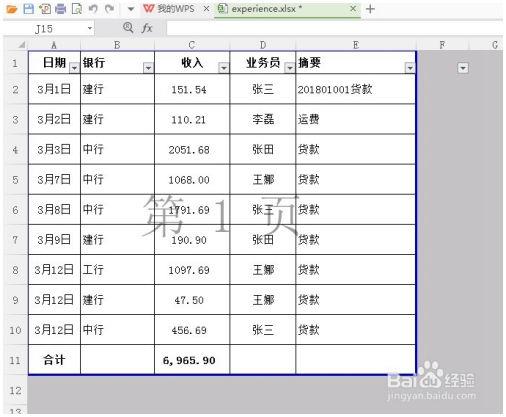Click the magnifier icon beside fx

click(128, 28)
